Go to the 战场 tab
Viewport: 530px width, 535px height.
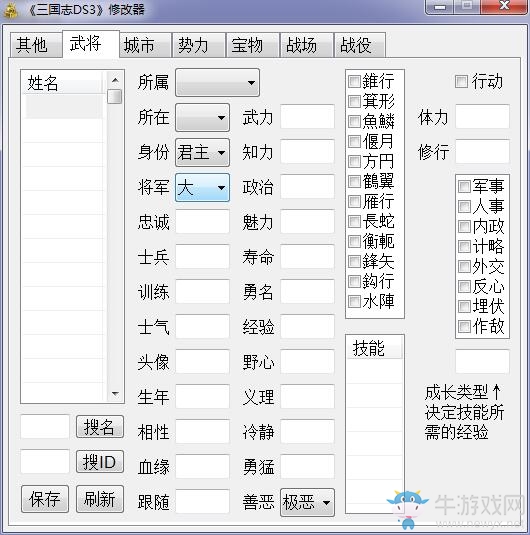306,45
